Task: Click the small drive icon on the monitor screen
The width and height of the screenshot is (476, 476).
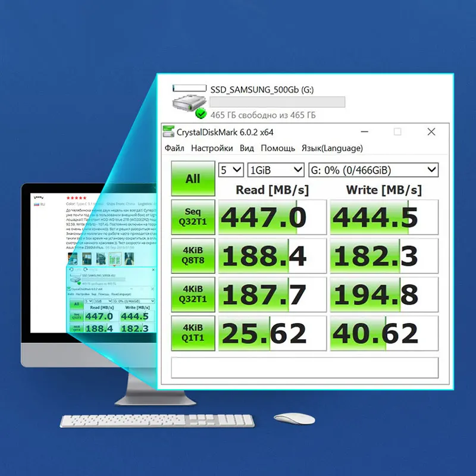Action: point(76,279)
